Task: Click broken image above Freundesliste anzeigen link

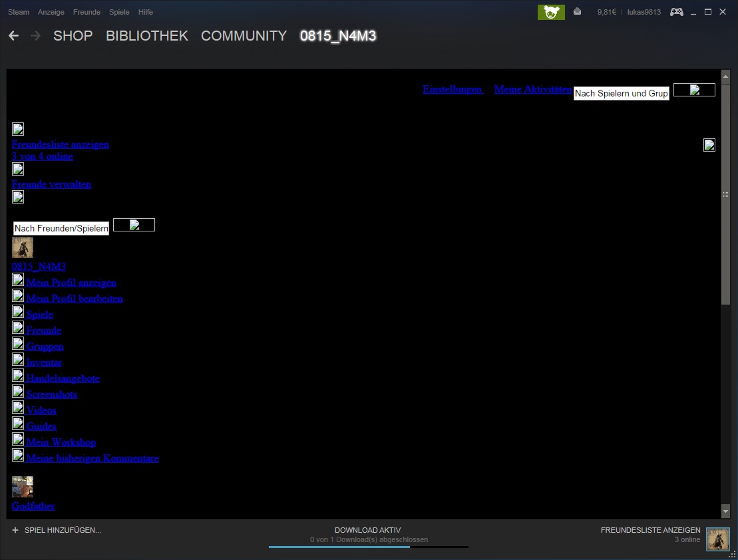Action: click(x=18, y=129)
